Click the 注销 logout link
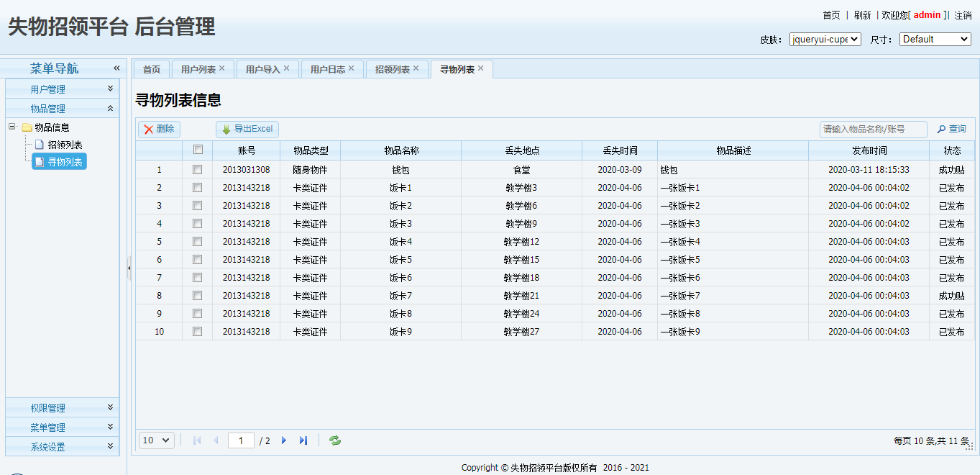 [x=963, y=15]
